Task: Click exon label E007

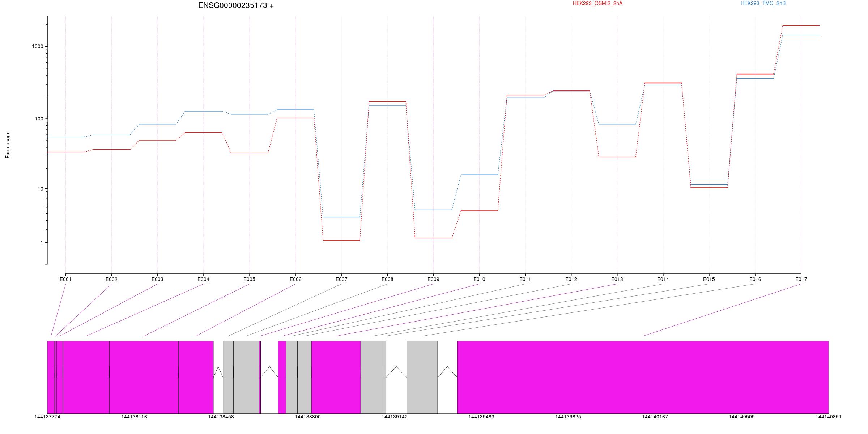Action: tap(341, 279)
